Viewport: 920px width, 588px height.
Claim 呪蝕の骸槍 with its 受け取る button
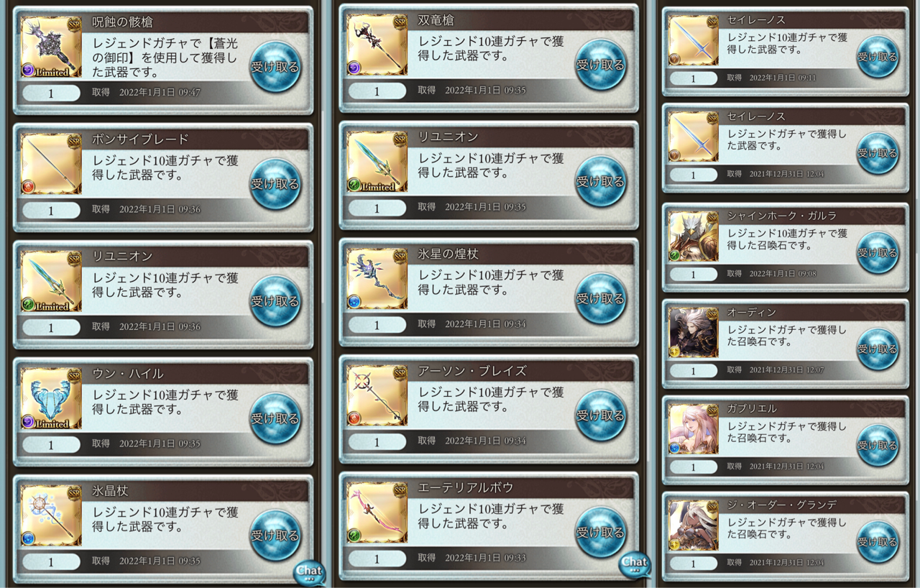tap(275, 67)
